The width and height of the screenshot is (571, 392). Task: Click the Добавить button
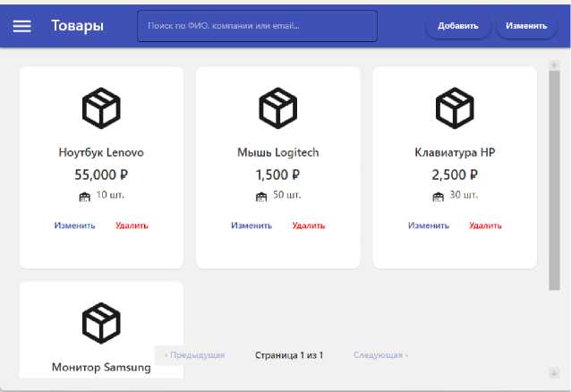coord(457,26)
